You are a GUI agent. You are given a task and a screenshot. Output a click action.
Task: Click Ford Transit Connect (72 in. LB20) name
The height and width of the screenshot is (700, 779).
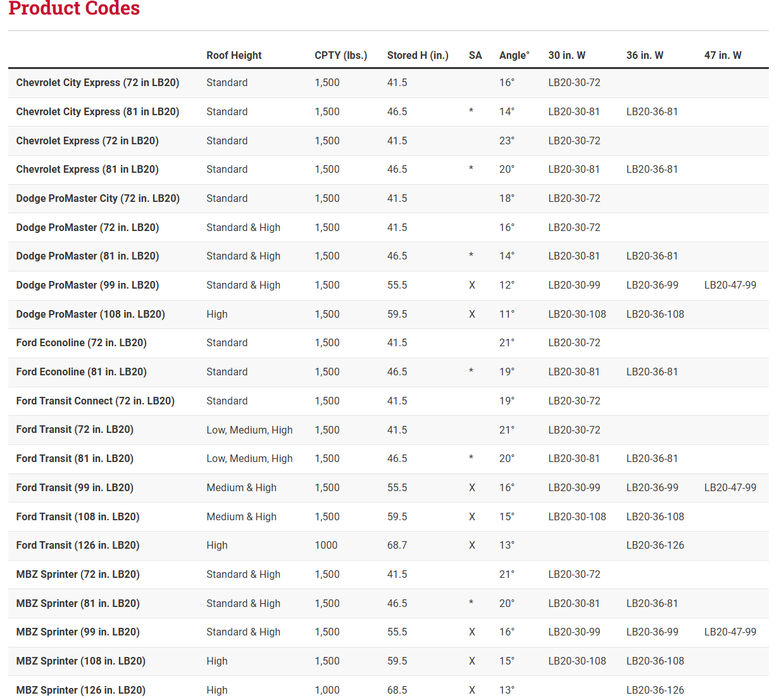(95, 401)
